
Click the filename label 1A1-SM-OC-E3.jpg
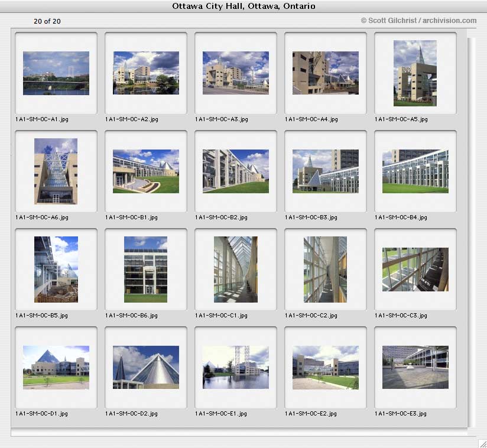point(400,414)
